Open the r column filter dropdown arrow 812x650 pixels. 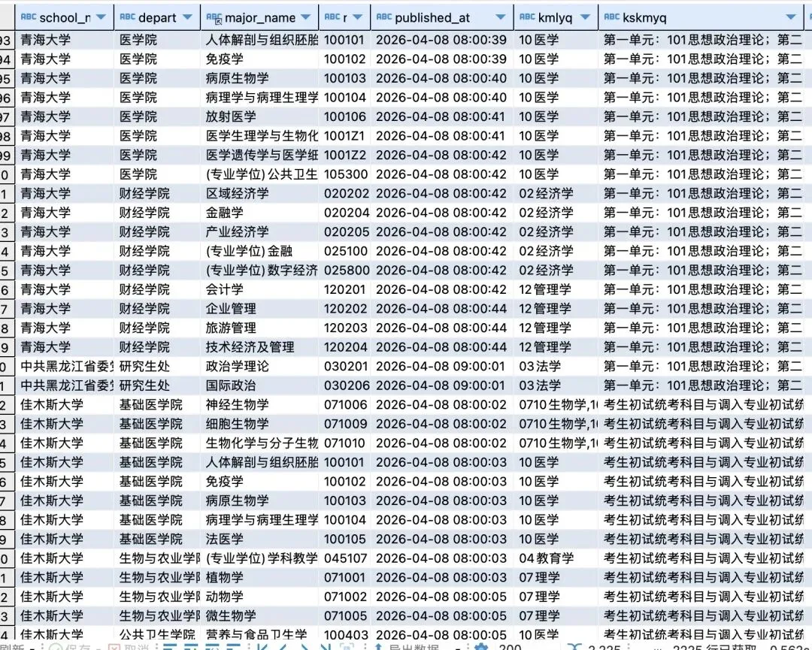(x=357, y=17)
